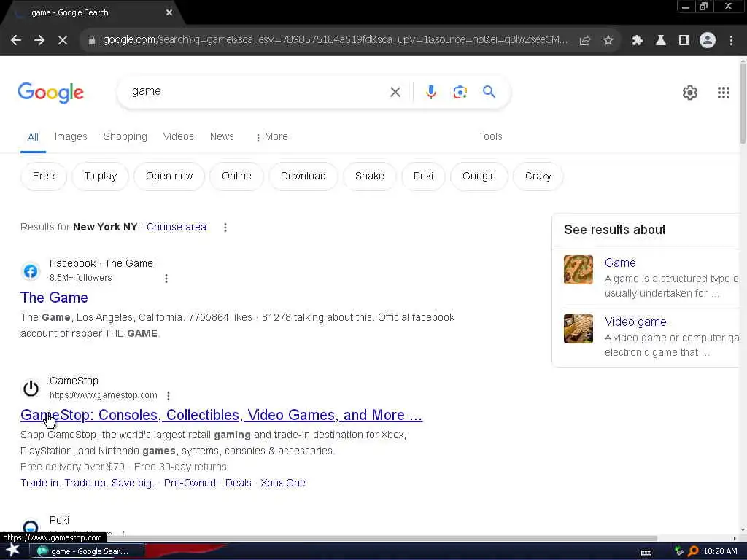Apply the Online filter chip

point(236,176)
